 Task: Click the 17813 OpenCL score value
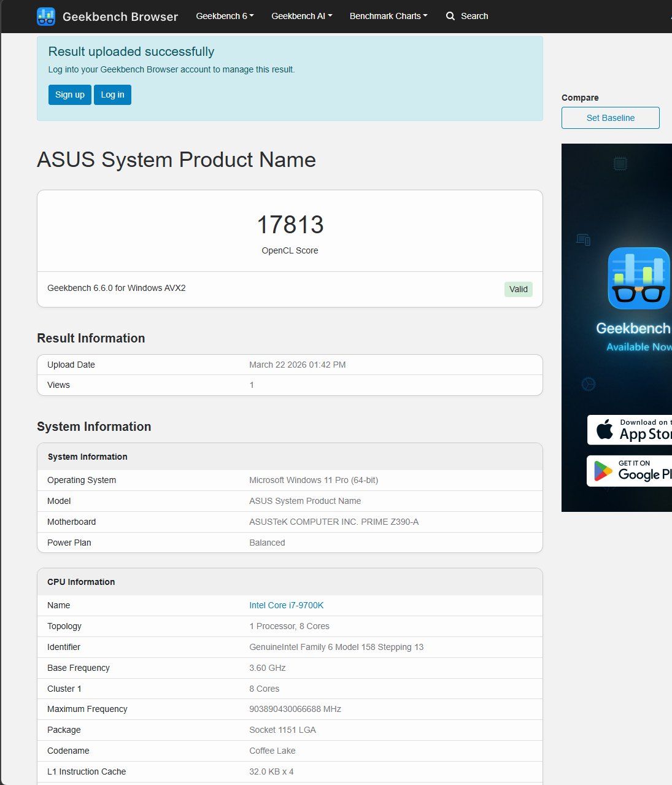290,225
